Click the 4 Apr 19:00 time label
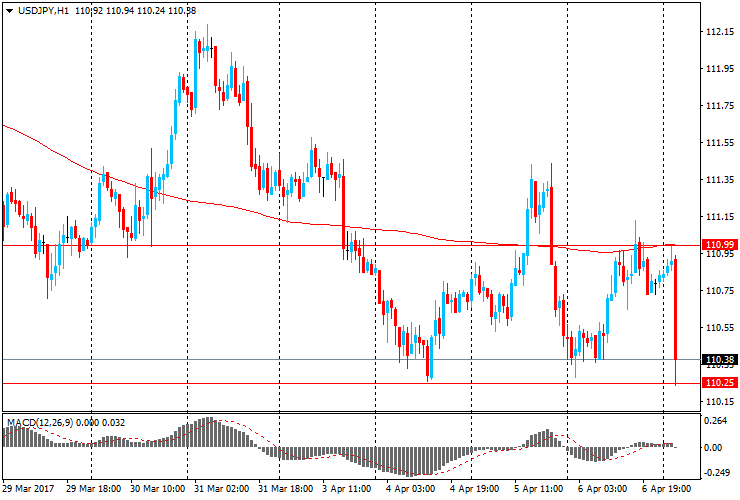The image size is (740, 500). (x=474, y=488)
